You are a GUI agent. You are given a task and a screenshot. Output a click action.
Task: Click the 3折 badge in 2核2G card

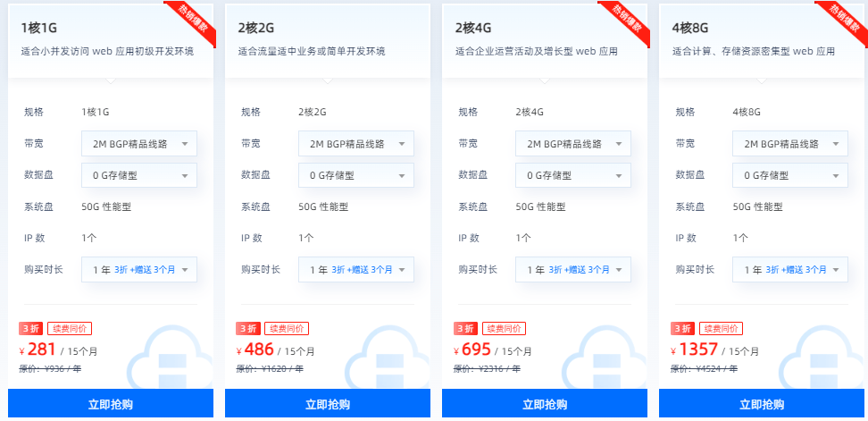247,329
